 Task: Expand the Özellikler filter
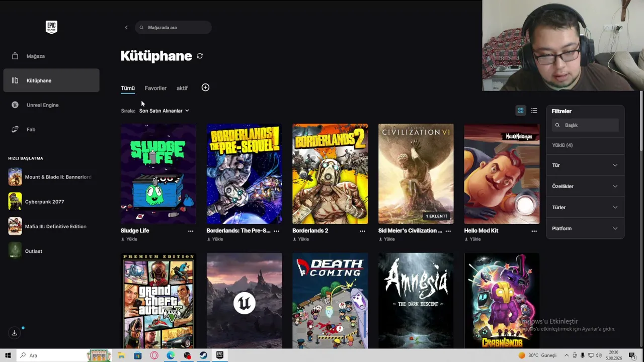585,186
